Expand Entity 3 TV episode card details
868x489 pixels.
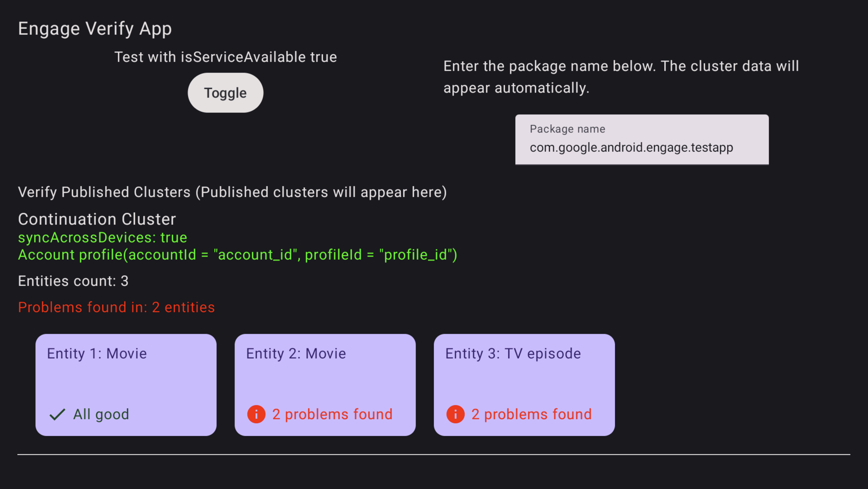pyautogui.click(x=524, y=384)
